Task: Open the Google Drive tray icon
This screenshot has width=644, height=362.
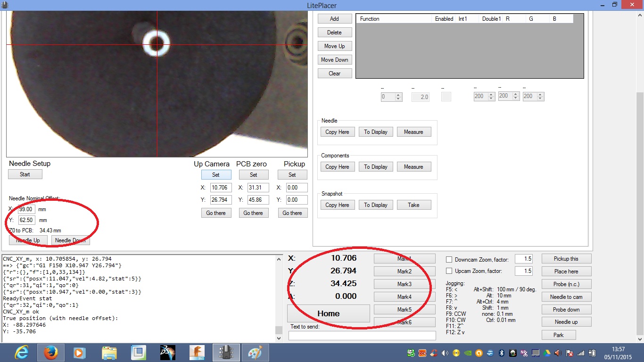Action: pos(546,353)
